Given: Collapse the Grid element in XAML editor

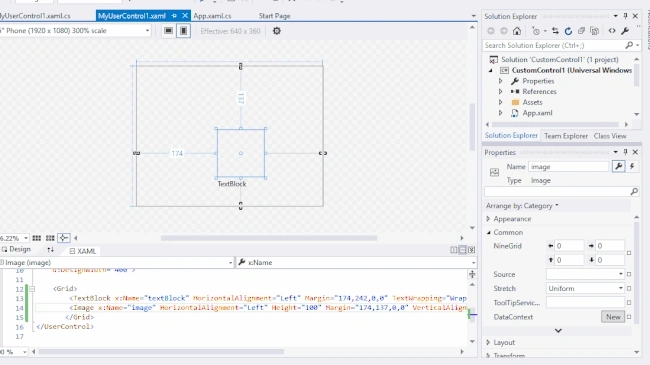Looking at the screenshot, I should point(32,289).
